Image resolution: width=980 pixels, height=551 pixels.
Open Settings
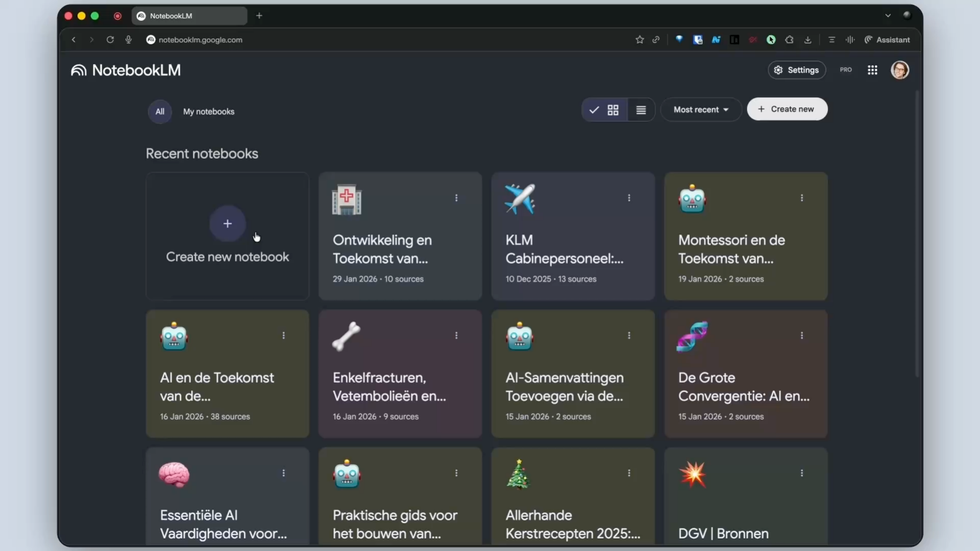coord(797,70)
